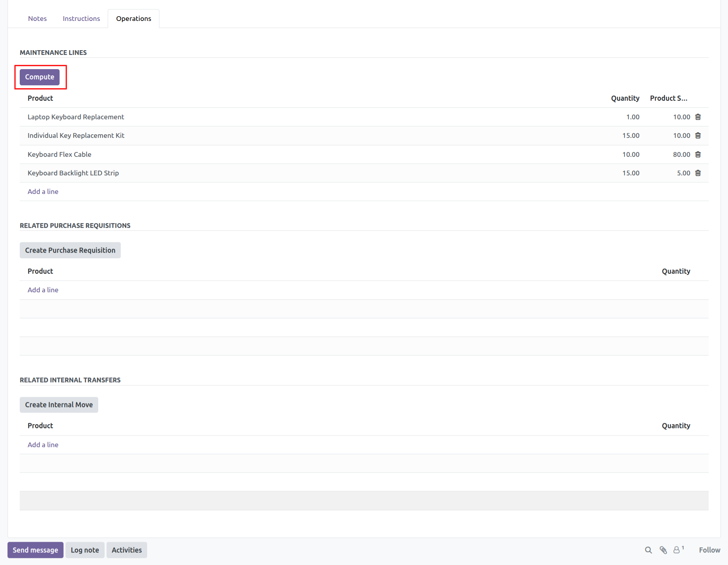728x565 pixels.
Task: Add a line under Related Internal Transfers
Action: click(x=43, y=445)
